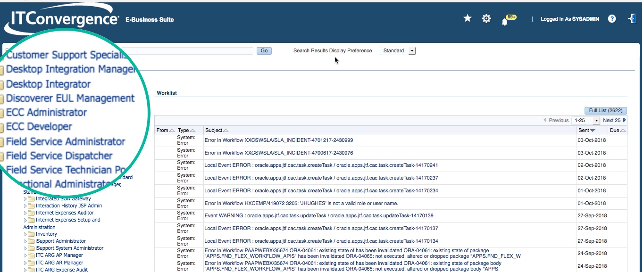Click folder icon for Integrated SOA Gateway
644x272 pixels.
click(x=31, y=199)
